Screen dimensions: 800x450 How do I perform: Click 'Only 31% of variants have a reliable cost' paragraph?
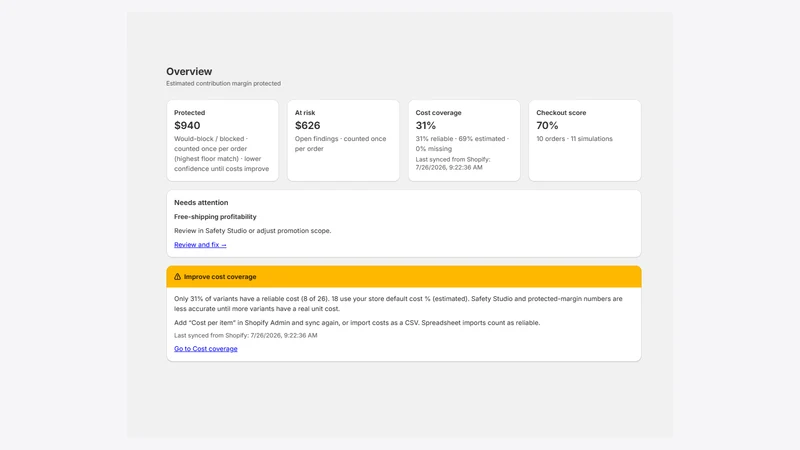pyautogui.click(x=398, y=304)
